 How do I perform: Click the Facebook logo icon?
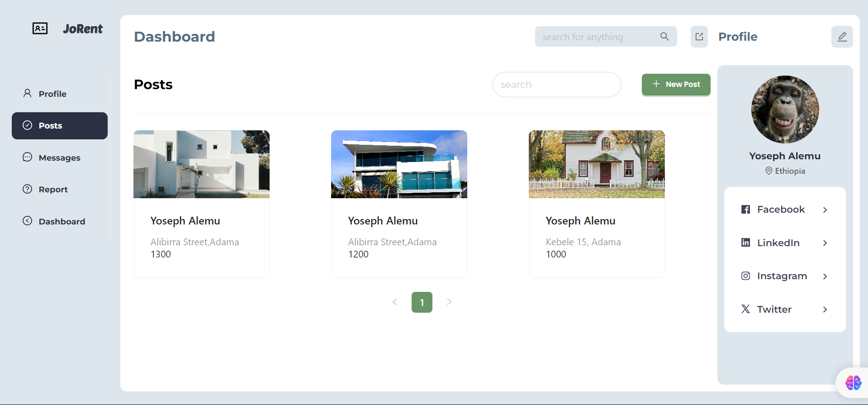pos(746,210)
